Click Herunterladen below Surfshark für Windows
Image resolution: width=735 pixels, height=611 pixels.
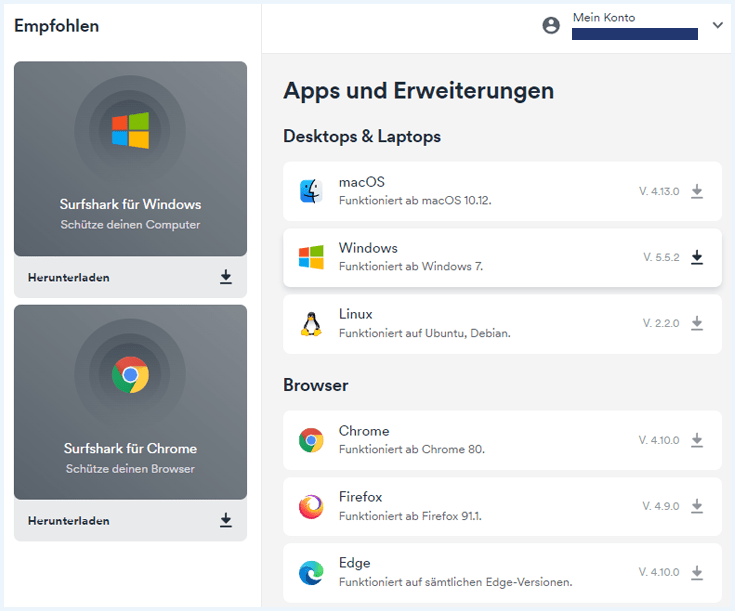pos(68,278)
